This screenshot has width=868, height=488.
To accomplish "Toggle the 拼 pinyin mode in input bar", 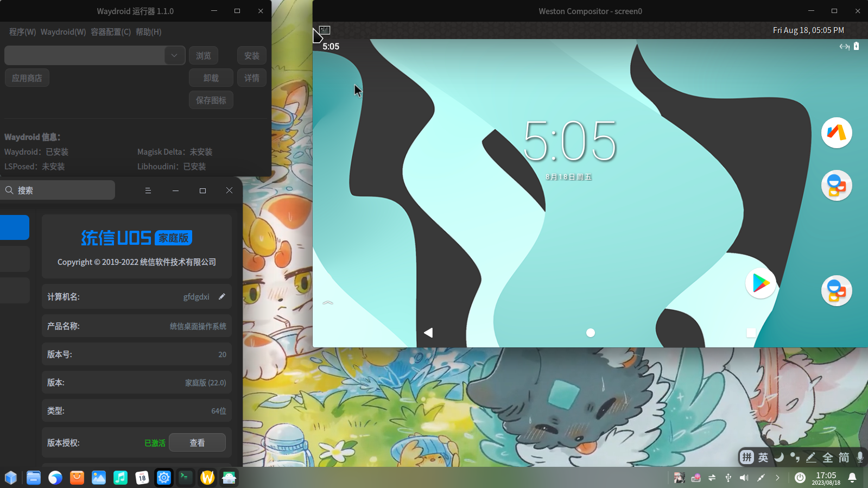I will pos(747,457).
